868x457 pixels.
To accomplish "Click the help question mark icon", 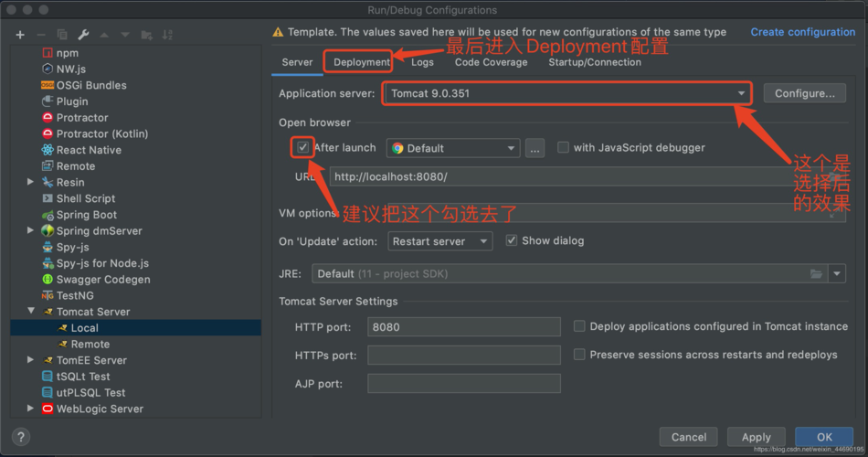I will pyautogui.click(x=20, y=437).
